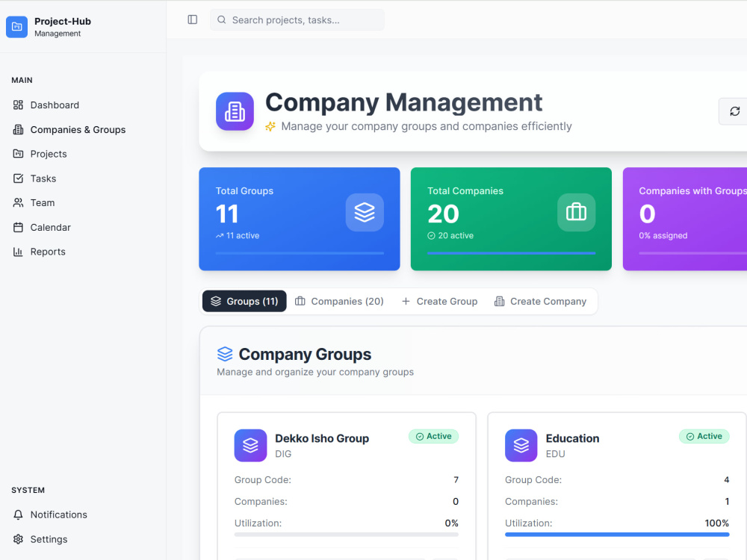Select the Groups (11) tab

tap(244, 301)
